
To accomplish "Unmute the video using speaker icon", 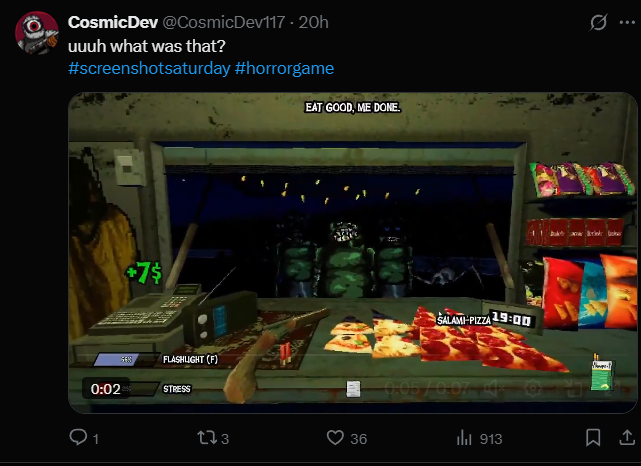I will 494,388.
